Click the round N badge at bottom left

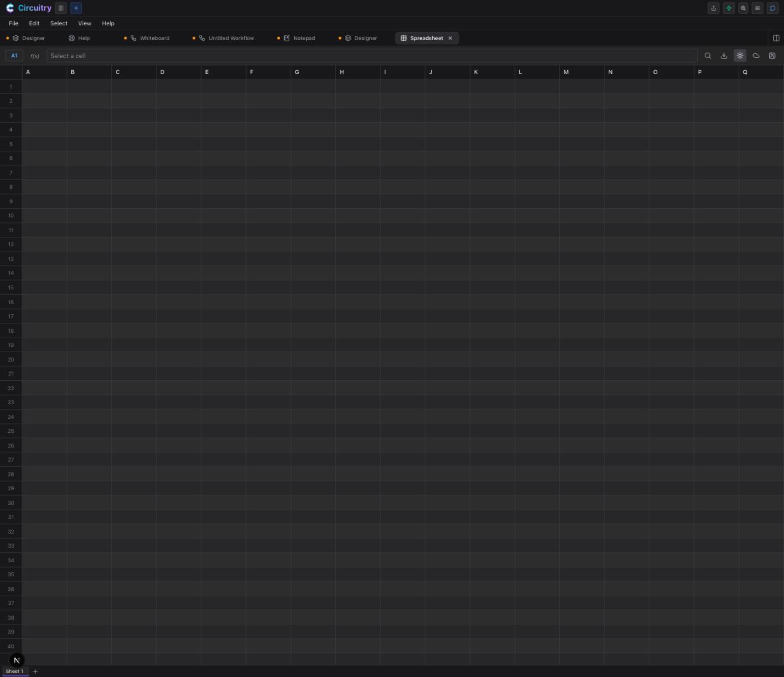tap(17, 660)
